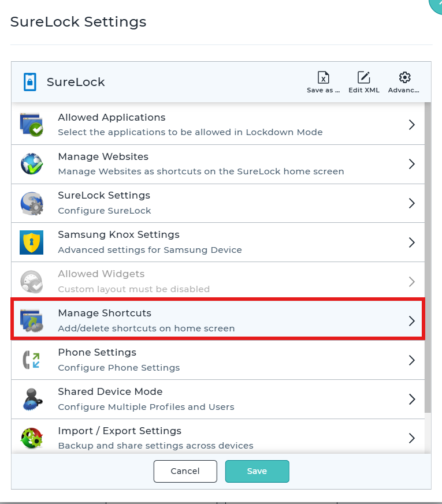Expand Allowed Applications chevron arrow

click(x=412, y=125)
